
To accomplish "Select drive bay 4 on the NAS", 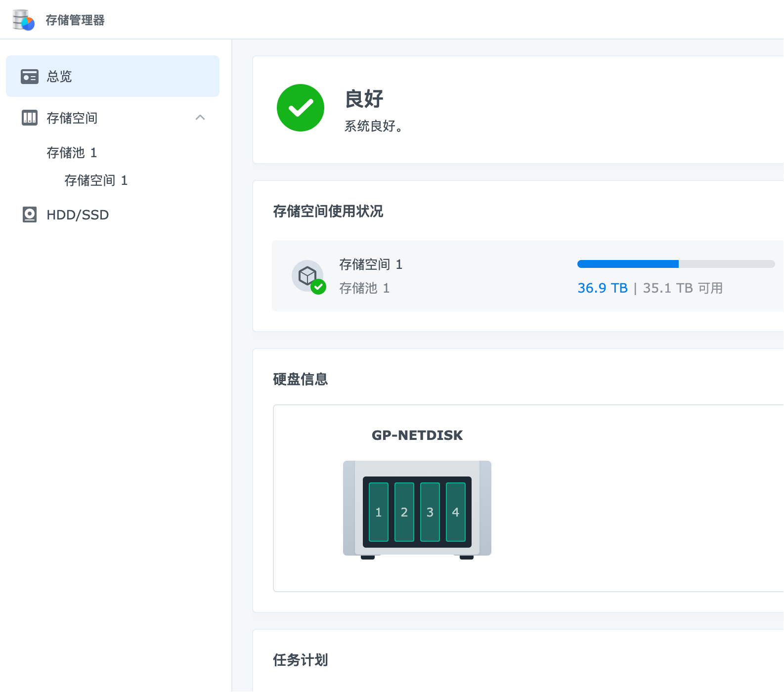I will click(456, 512).
